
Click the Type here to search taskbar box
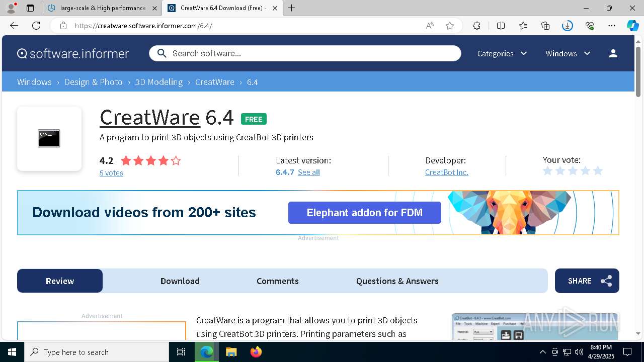pyautogui.click(x=97, y=352)
